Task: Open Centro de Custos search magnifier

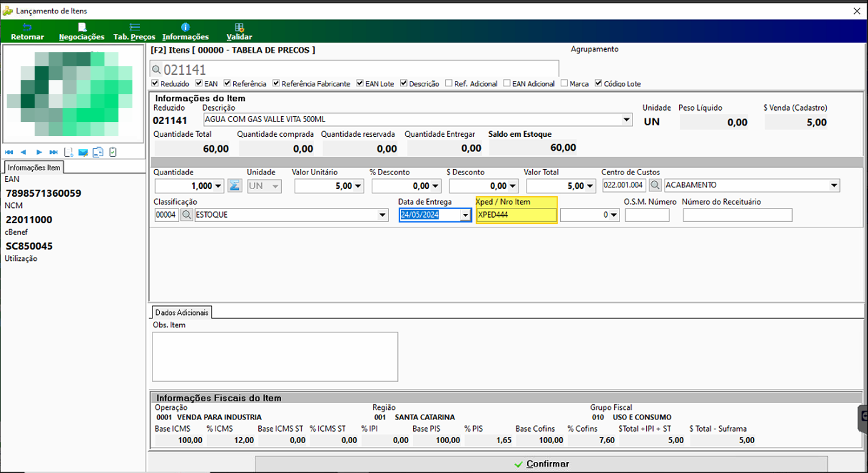Action: pos(655,185)
